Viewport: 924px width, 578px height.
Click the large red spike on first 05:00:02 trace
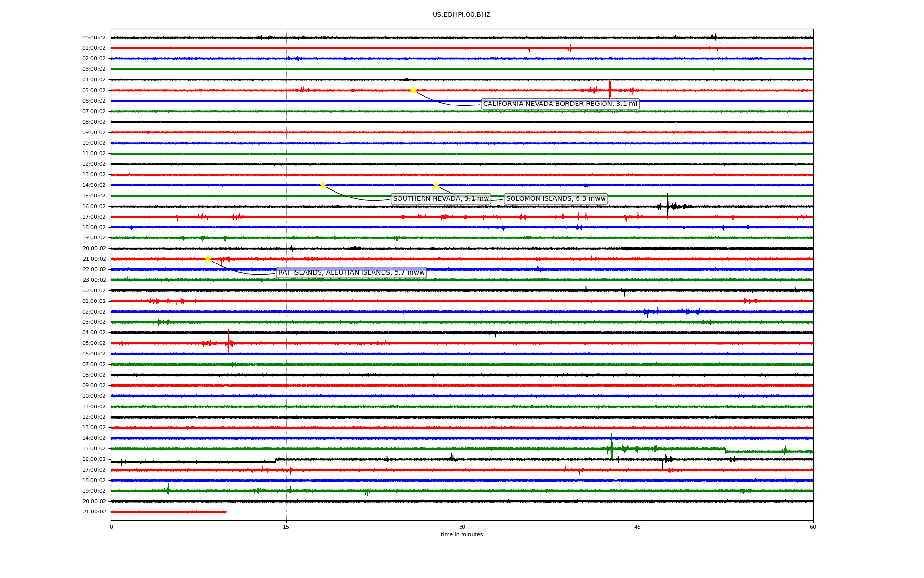(610, 89)
